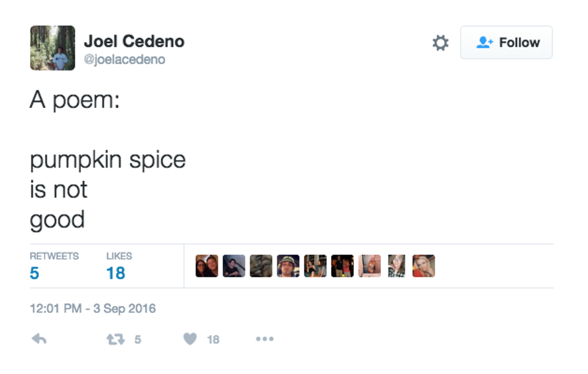This screenshot has height=374, width=588.
Task: Open the @joelacedeno handle link
Action: pyautogui.click(x=124, y=59)
